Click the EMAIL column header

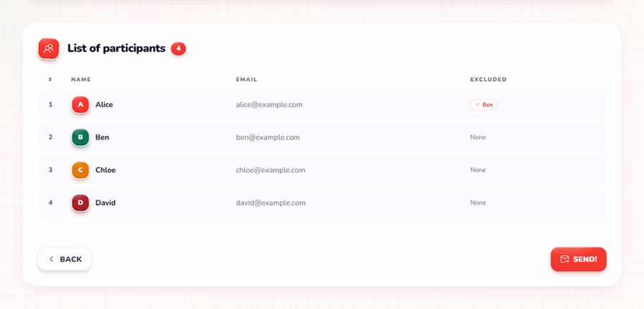(x=247, y=79)
